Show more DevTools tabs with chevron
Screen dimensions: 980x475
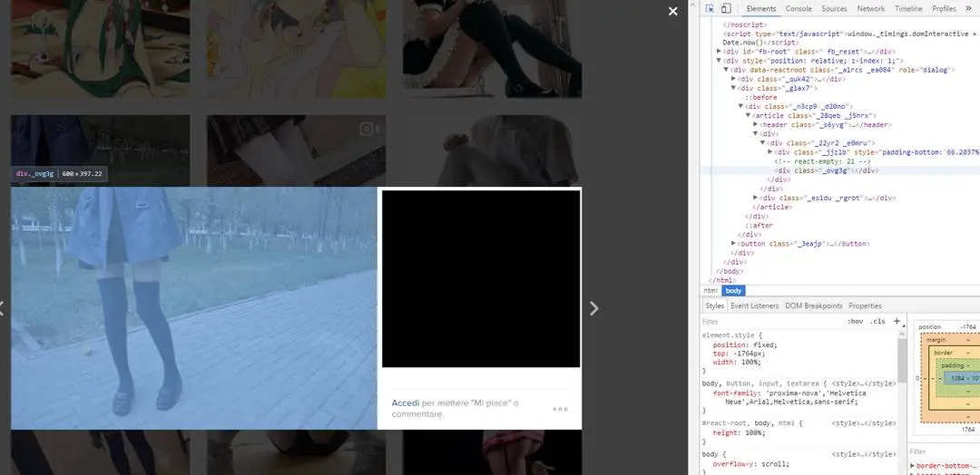click(969, 8)
